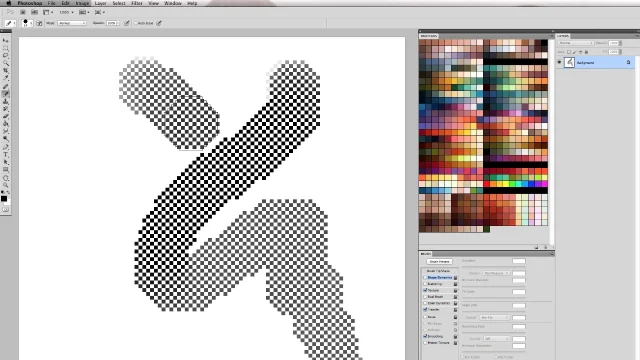Toggle the Brush panel icon in options bar
640x360 pixels.
pos(39,23)
